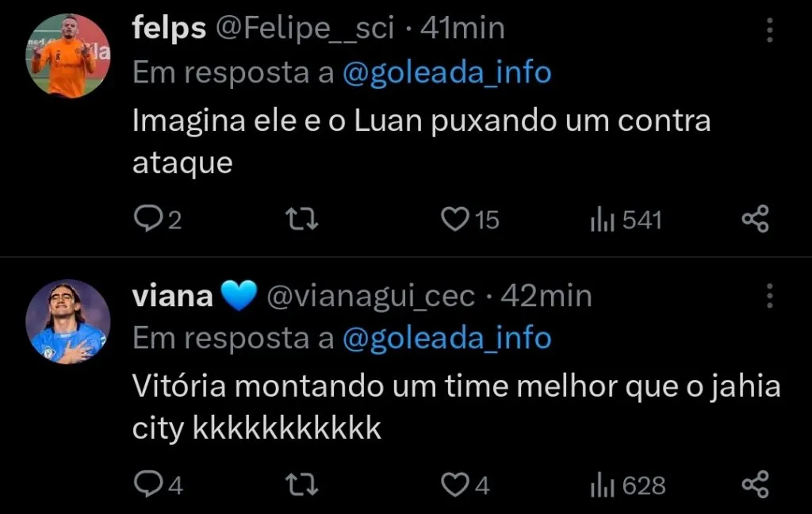Open felps's profile via username
812x514 pixels.
tap(304, 26)
